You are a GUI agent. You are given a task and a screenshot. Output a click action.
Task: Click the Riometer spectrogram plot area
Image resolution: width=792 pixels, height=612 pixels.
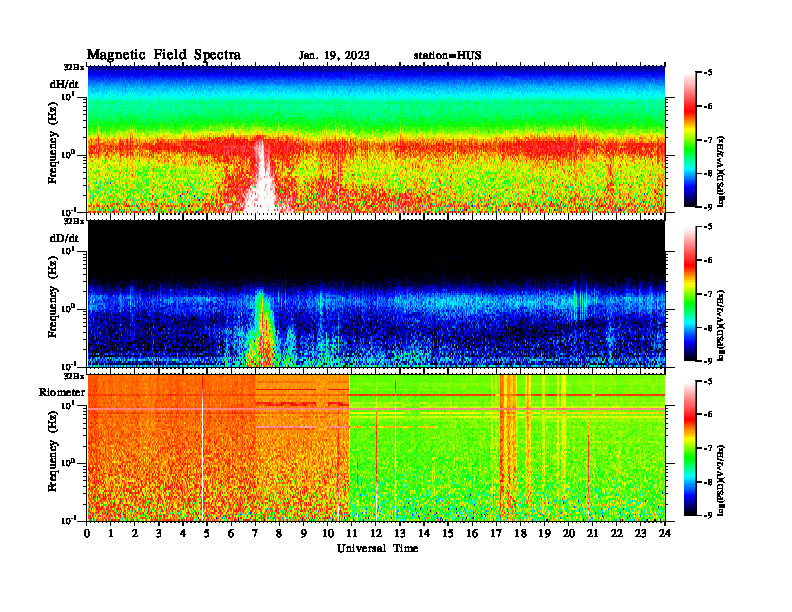pos(376,448)
